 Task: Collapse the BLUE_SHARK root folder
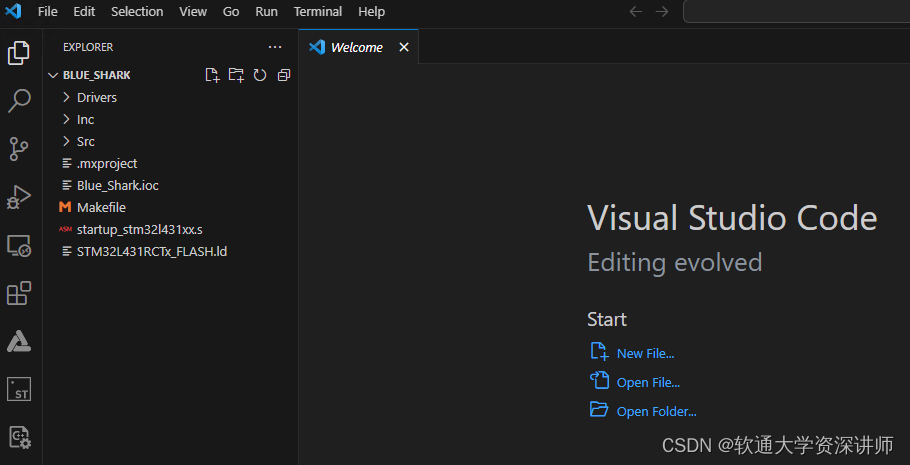53,75
